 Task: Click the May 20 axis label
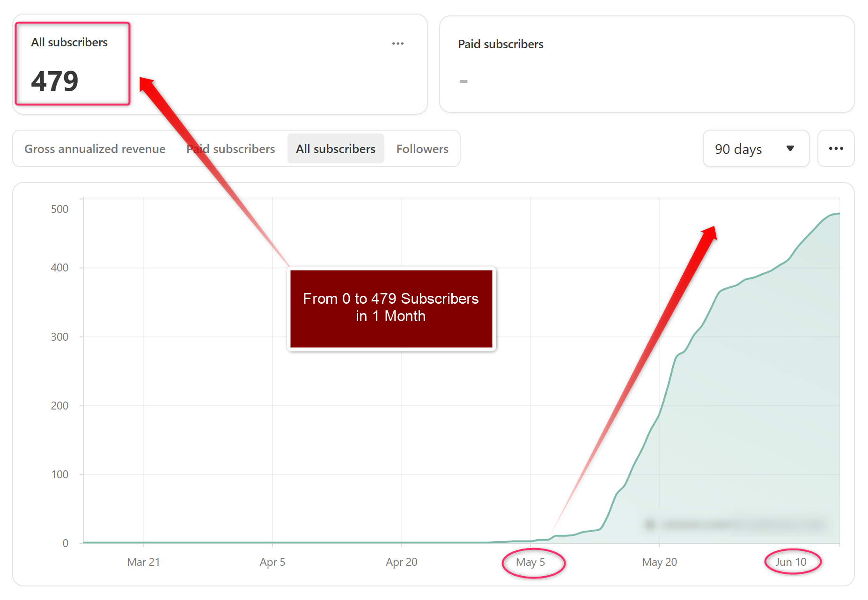(659, 562)
